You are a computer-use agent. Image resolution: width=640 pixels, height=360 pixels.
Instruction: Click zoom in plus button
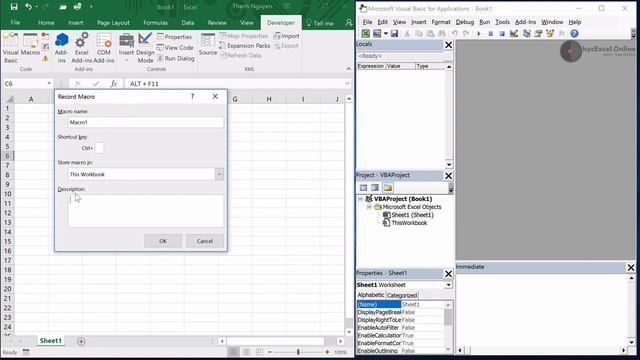(x=327, y=352)
